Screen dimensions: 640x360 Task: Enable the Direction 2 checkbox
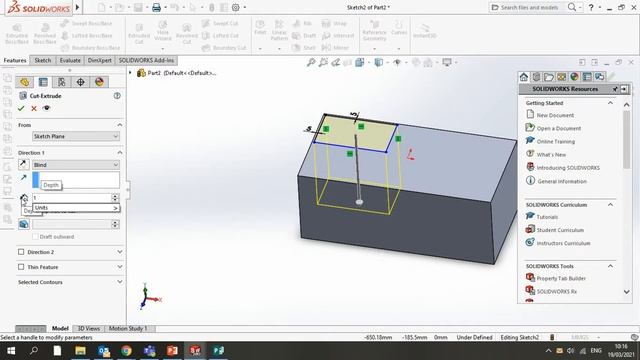[21, 252]
